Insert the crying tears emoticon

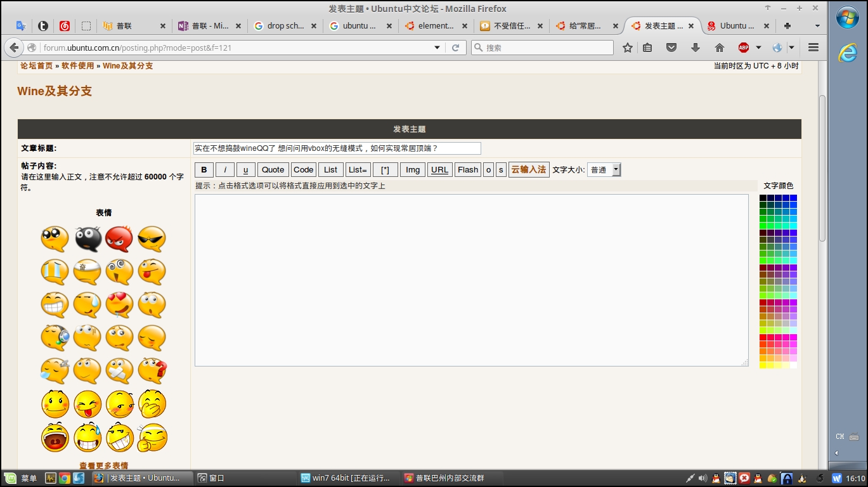tap(55, 272)
